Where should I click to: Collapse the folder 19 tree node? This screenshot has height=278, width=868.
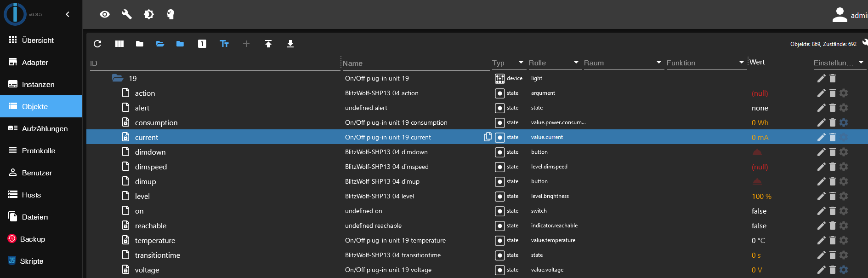point(118,78)
